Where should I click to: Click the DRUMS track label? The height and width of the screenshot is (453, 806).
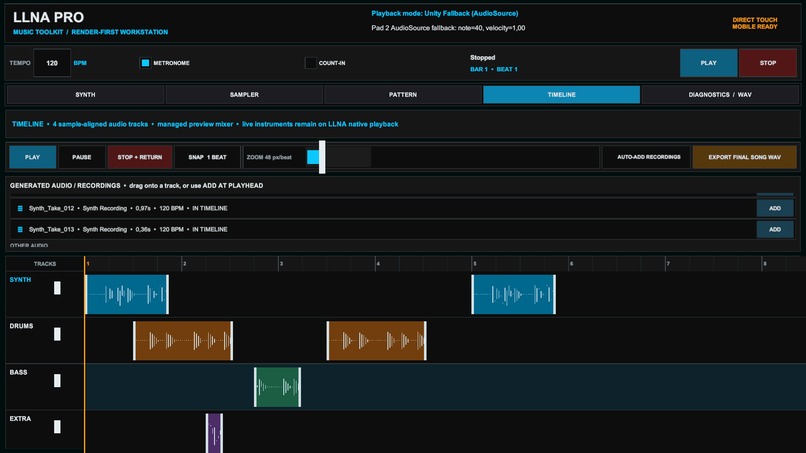pos(21,326)
